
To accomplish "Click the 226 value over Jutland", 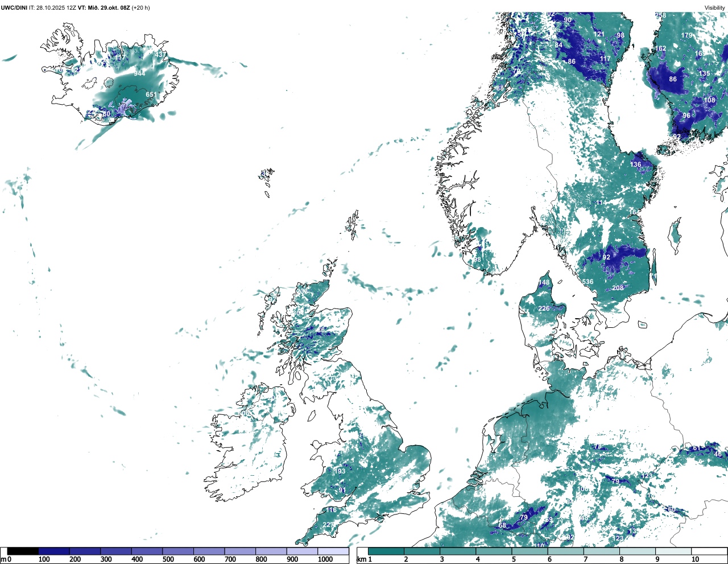I will coord(544,308).
